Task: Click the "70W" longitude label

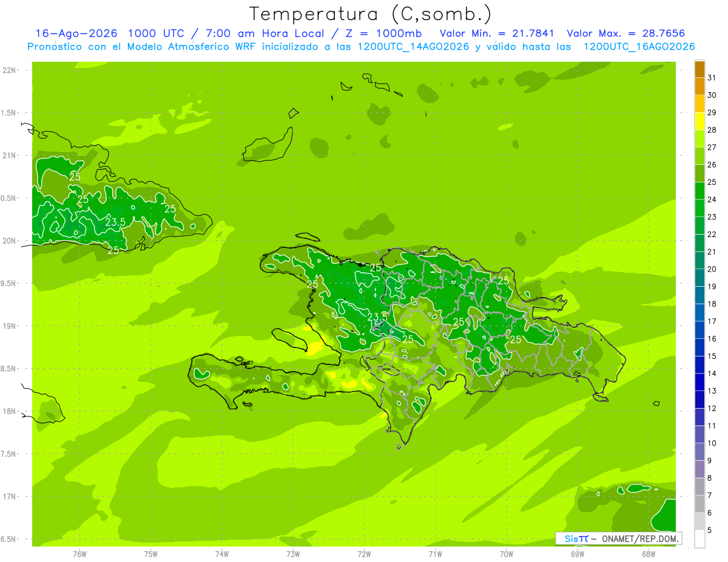Action: coord(507,554)
